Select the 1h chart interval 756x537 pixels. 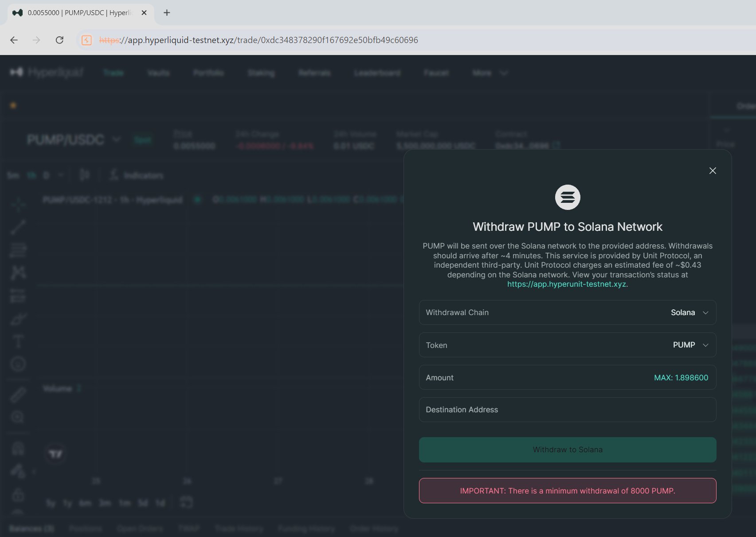coord(31,175)
